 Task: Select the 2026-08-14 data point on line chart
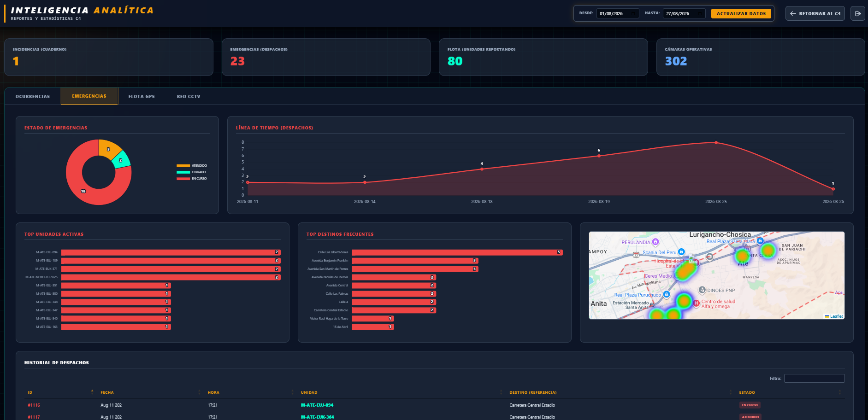coord(365,182)
